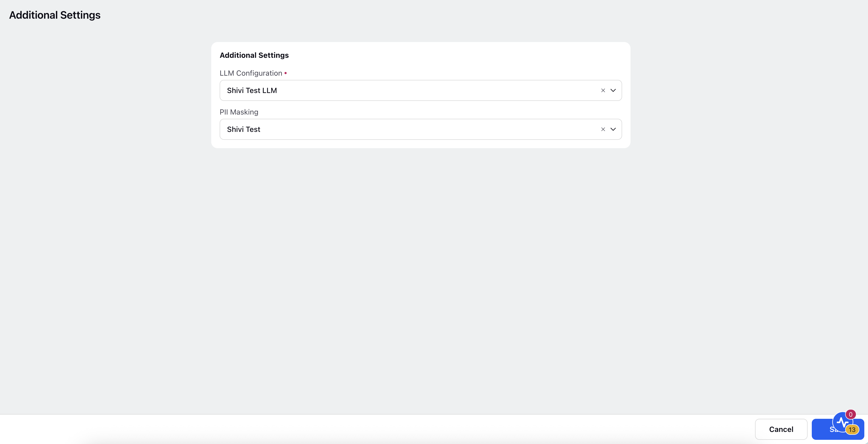Image resolution: width=868 pixels, height=444 pixels.
Task: Clear the PII Masking selection
Action: coord(603,129)
